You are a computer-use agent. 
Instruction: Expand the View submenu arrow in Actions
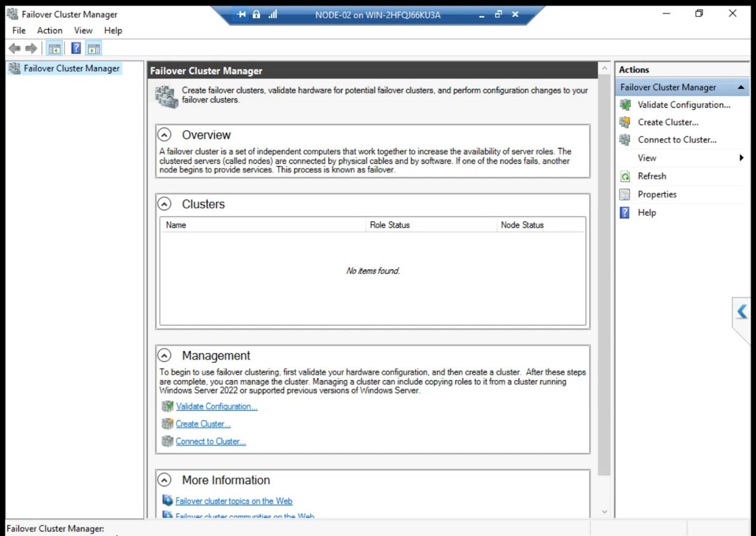741,158
